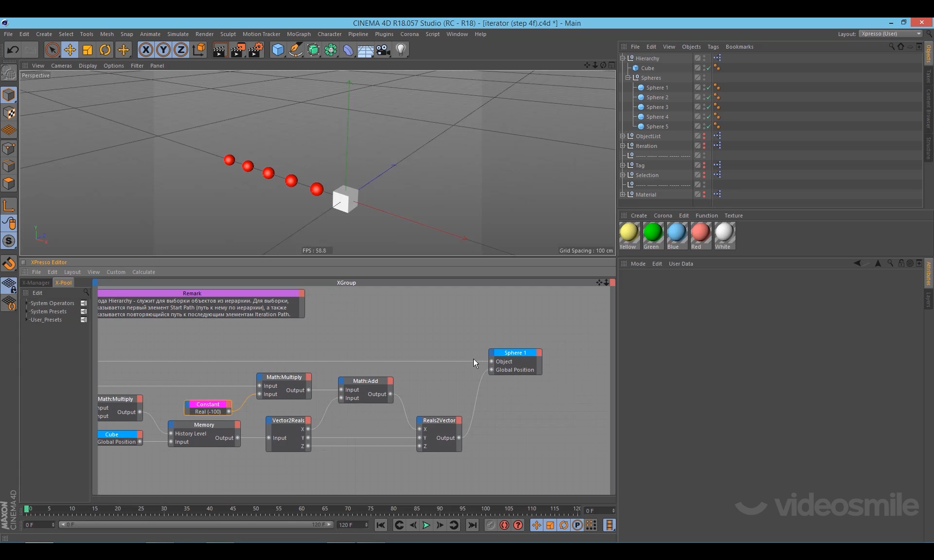Open the Layout dropdown Xpresso (User)

pyautogui.click(x=890, y=34)
